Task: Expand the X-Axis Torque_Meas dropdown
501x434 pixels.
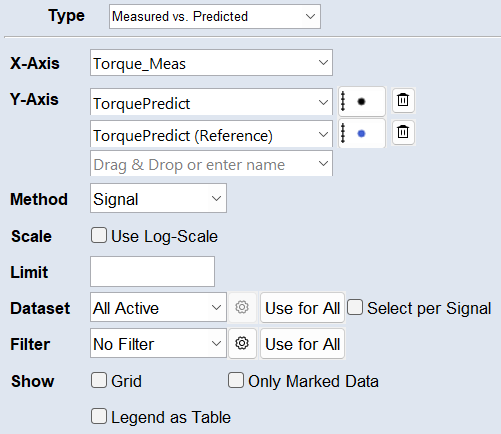Action: (x=211, y=63)
